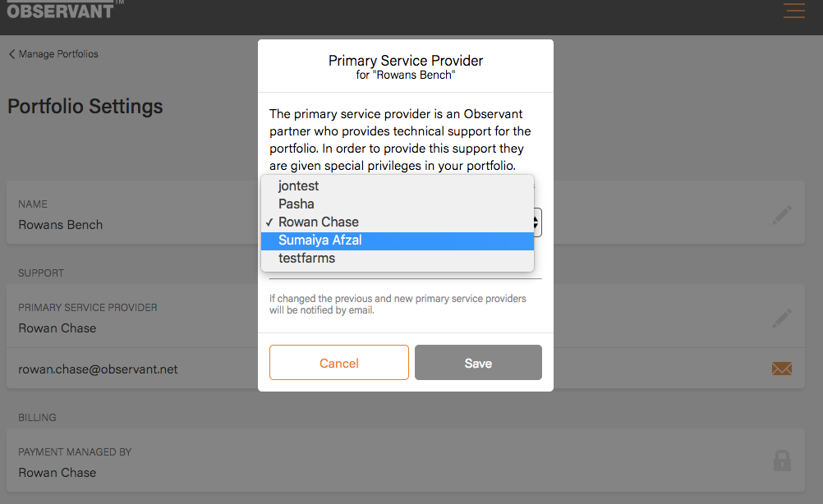823x504 pixels.
Task: Choose Pasha in the dropdown list
Action: pyautogui.click(x=296, y=204)
